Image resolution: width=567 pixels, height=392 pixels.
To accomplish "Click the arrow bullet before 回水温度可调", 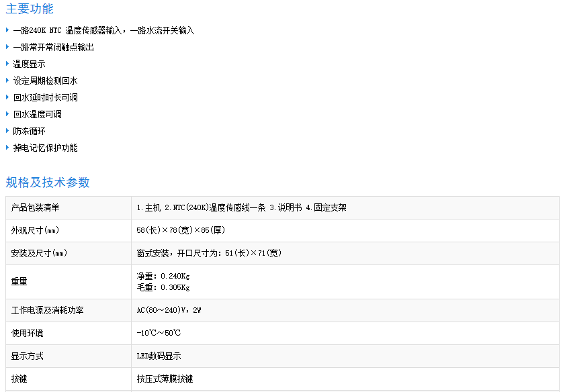I will (x=7, y=114).
